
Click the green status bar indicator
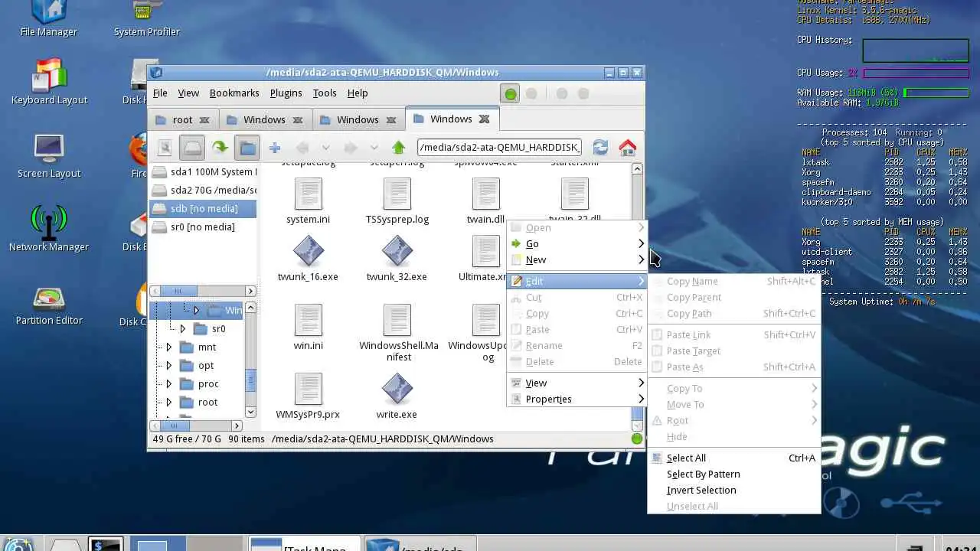(636, 439)
